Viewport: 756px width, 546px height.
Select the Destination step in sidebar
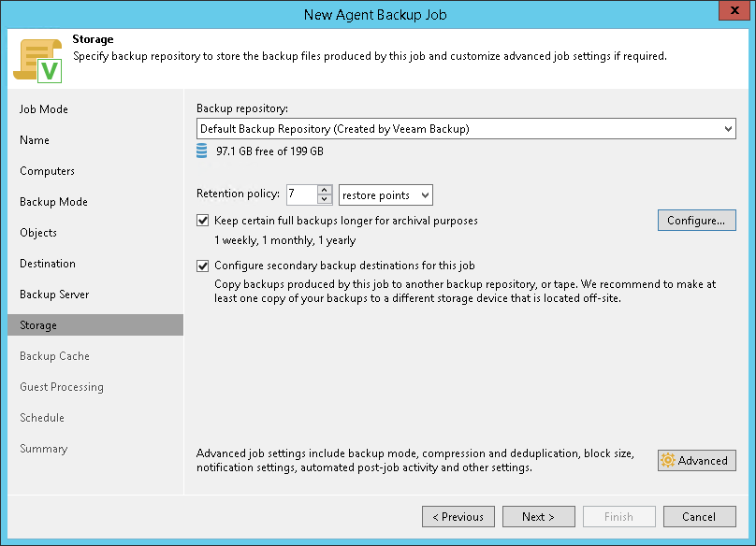point(48,264)
